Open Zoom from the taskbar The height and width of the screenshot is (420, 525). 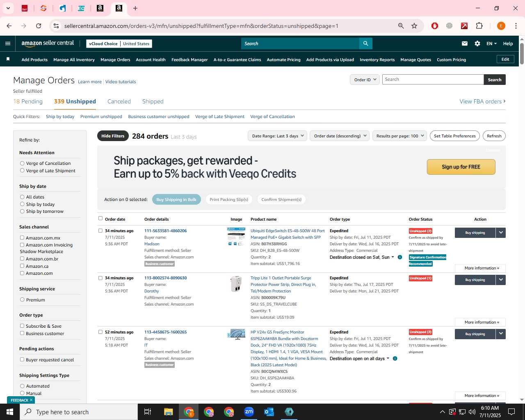tap(249, 412)
